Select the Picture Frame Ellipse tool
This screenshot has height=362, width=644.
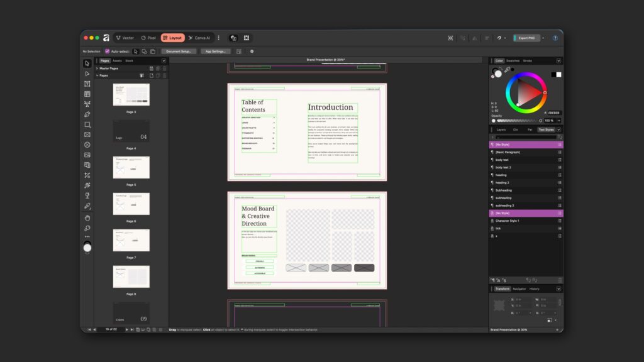click(x=87, y=145)
